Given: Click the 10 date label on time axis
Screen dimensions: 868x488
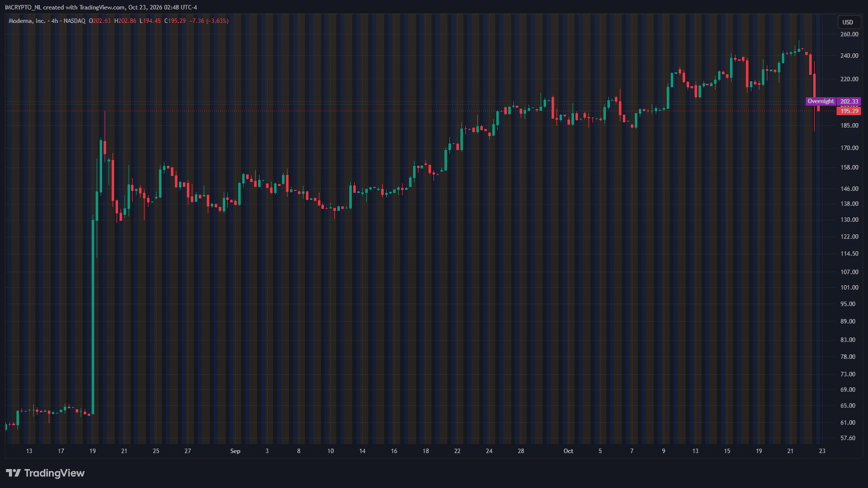Looking at the screenshot, I should (x=330, y=451).
